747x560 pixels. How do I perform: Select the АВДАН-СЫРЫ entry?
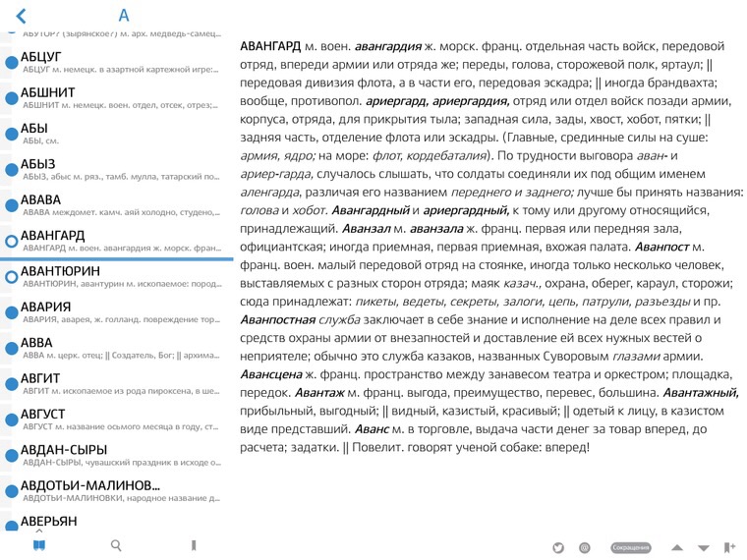coord(117,455)
